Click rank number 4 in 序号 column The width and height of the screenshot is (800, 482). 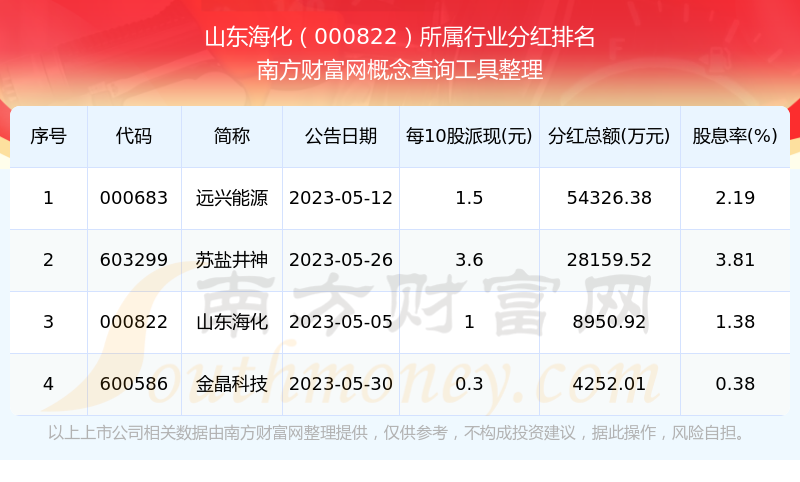[48, 384]
